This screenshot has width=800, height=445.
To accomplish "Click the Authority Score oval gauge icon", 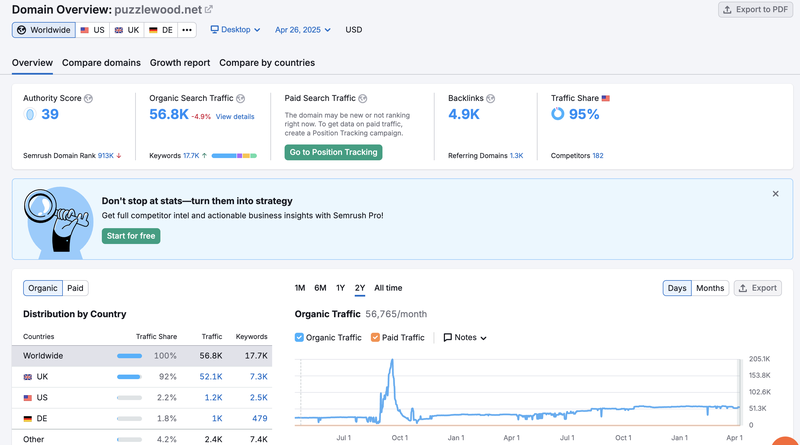I will [x=30, y=114].
